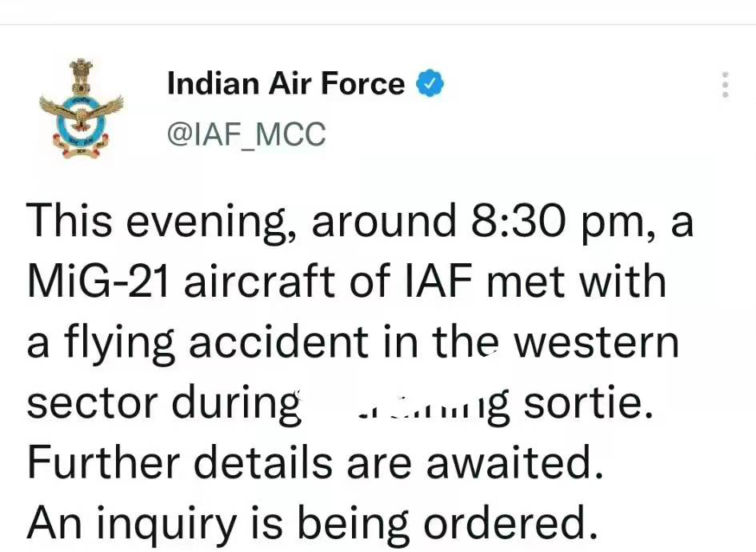Click the Indian Air Force display name

coord(286,83)
